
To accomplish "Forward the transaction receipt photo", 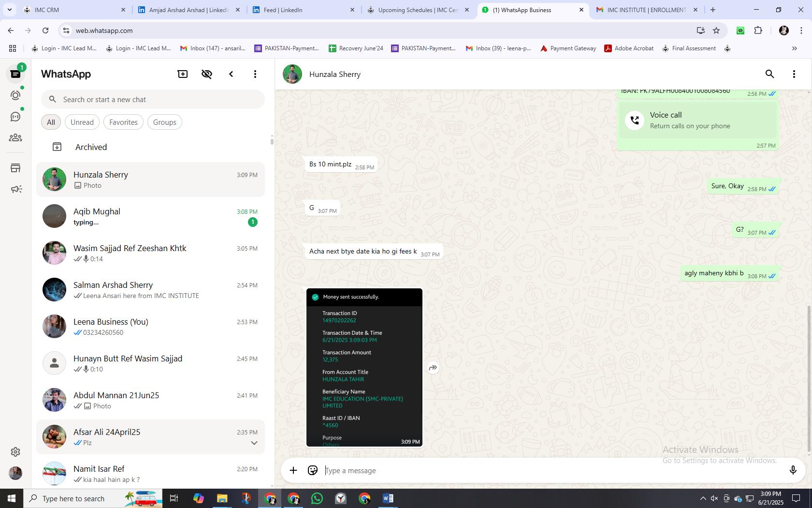I will click(433, 368).
